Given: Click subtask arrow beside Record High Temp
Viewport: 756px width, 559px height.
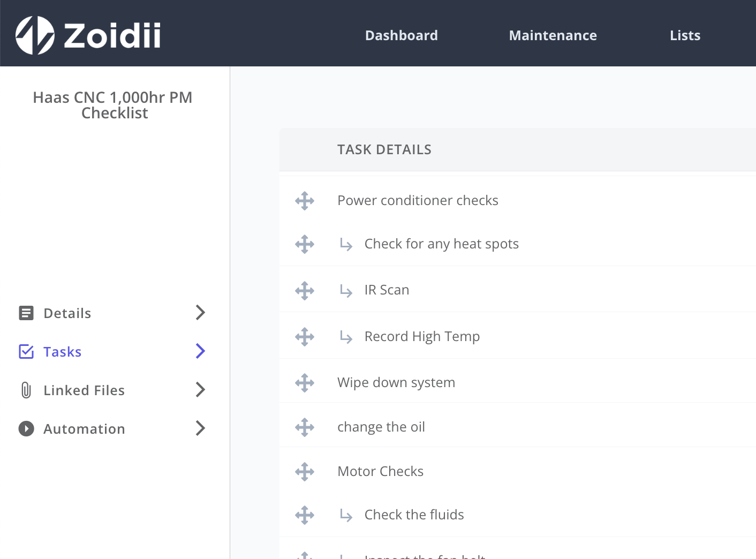Looking at the screenshot, I should point(346,337).
